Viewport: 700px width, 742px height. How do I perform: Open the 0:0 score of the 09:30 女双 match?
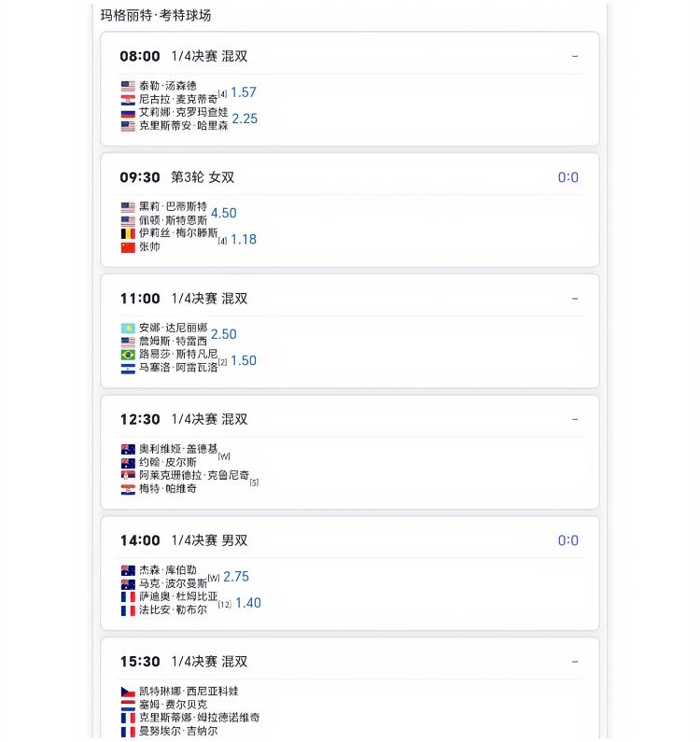[x=567, y=177]
